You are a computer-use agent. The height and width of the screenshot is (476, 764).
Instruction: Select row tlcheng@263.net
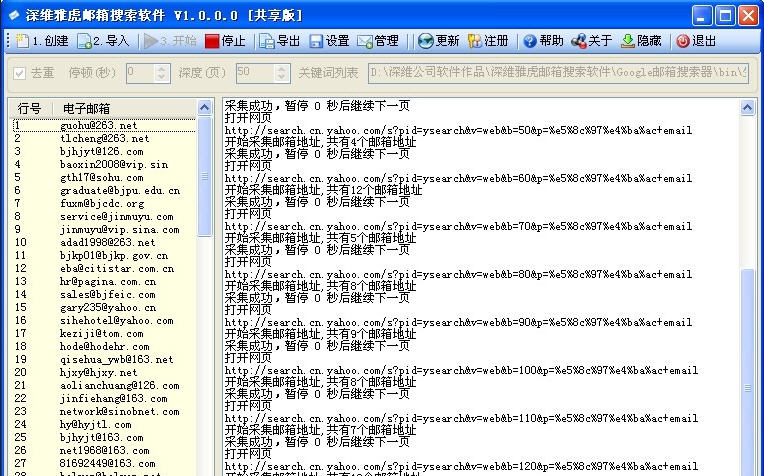[x=103, y=138]
